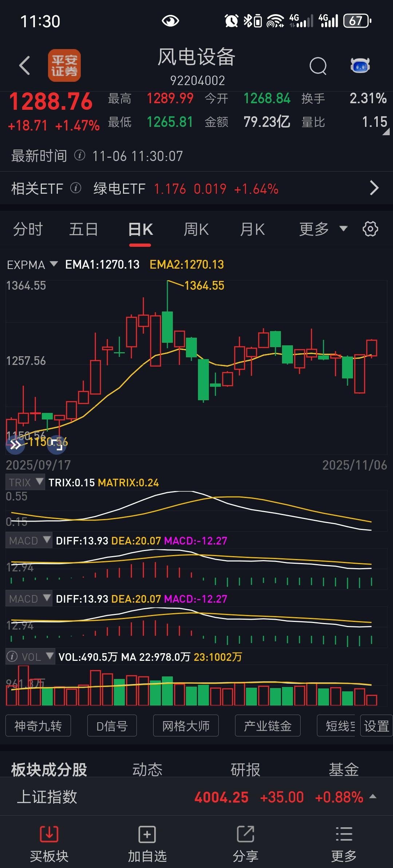Screen dimensions: 393x868
Task: Expand the 上证指数 index bar arrow
Action: [x=373, y=796]
